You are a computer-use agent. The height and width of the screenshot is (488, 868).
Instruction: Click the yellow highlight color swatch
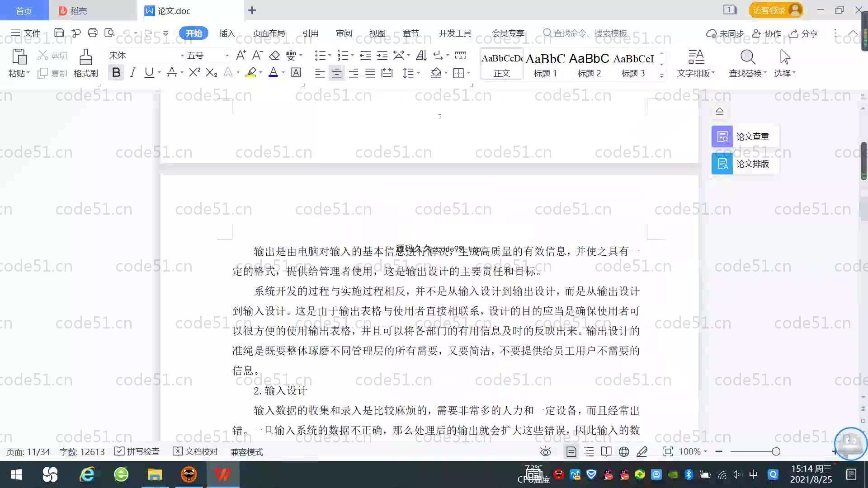(x=251, y=72)
